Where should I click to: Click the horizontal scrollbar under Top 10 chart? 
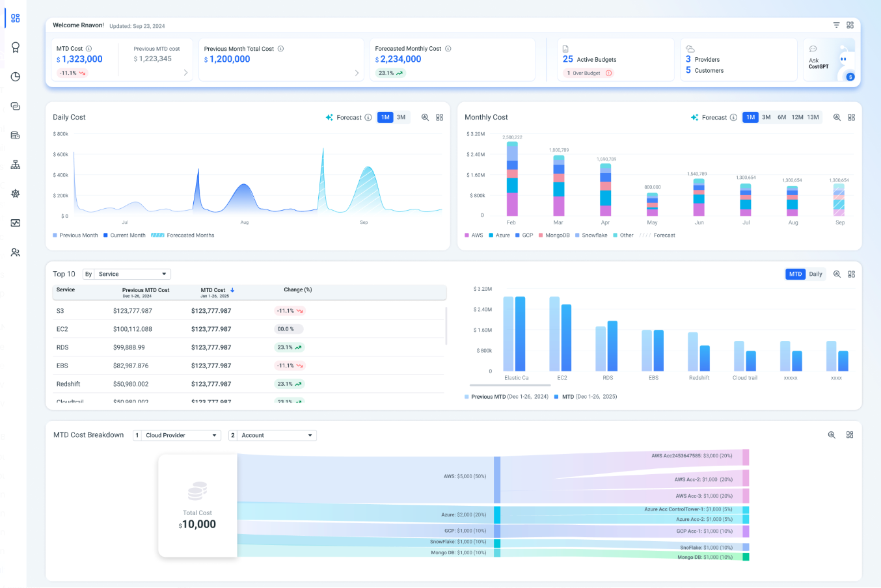[x=511, y=385]
